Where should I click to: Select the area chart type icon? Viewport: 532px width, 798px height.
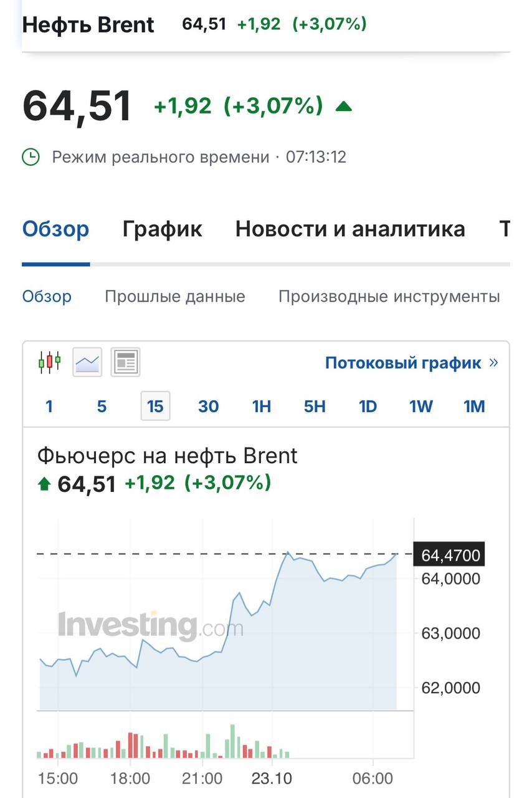(x=87, y=362)
